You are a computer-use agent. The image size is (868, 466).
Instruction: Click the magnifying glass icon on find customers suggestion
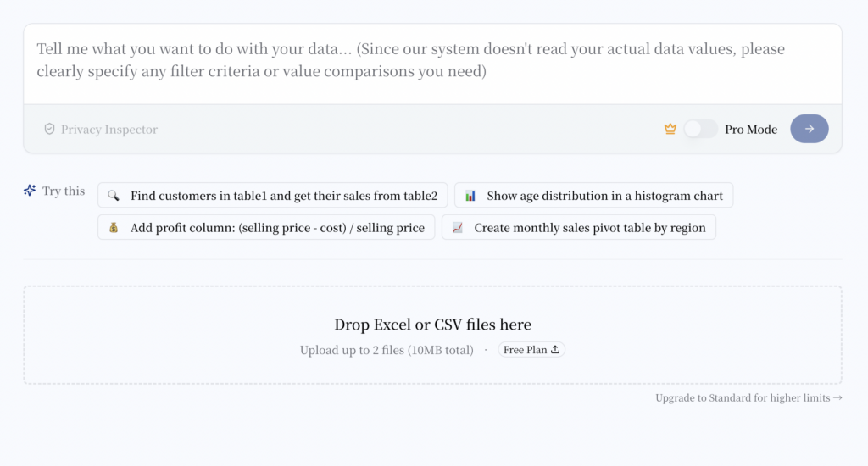pos(114,196)
